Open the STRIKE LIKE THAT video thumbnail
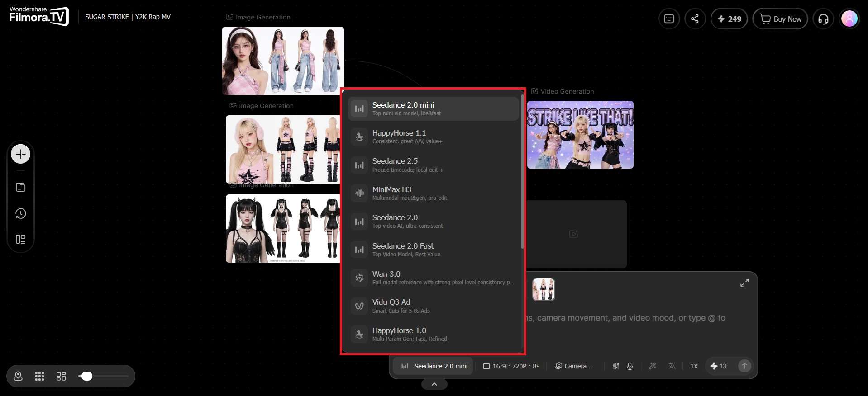 click(580, 135)
